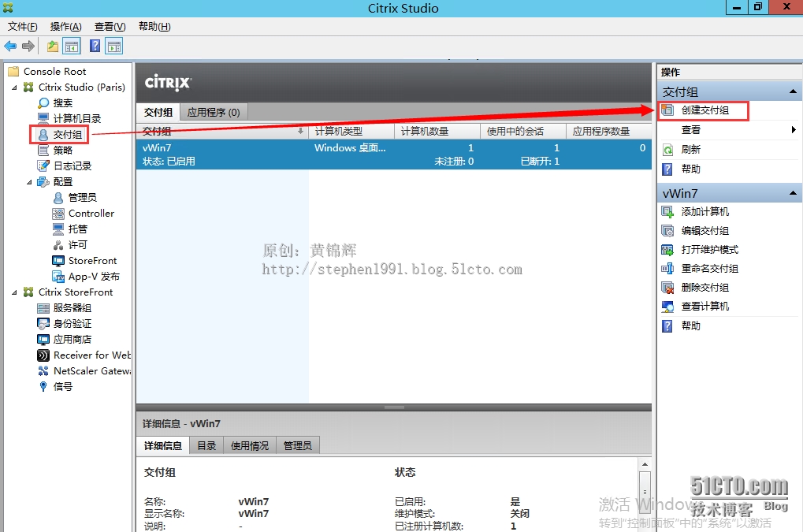Click the 应用程序数量 column header
Screen dimensions: 803x532
click(x=609, y=132)
